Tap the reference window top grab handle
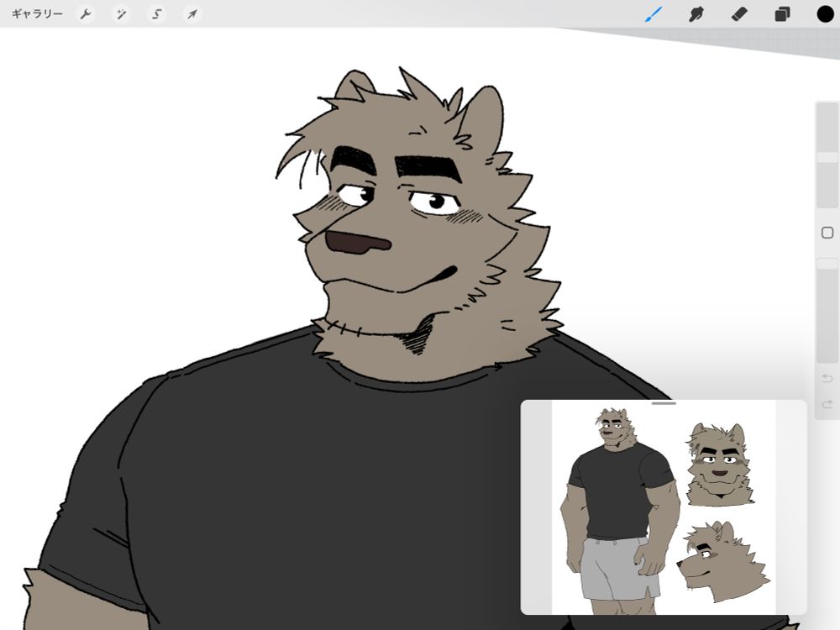This screenshot has width=840, height=630. [664, 403]
